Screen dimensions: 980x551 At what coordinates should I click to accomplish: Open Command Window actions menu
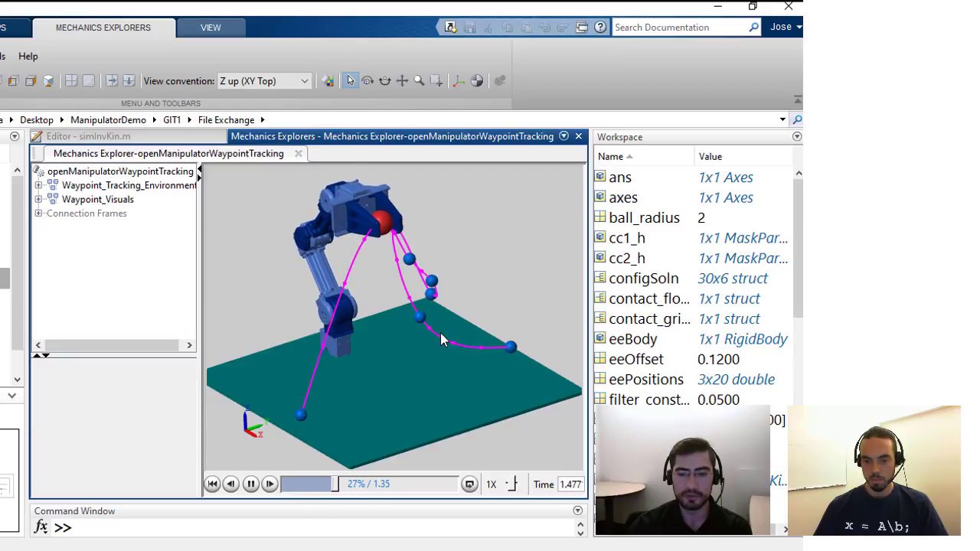[x=578, y=510]
